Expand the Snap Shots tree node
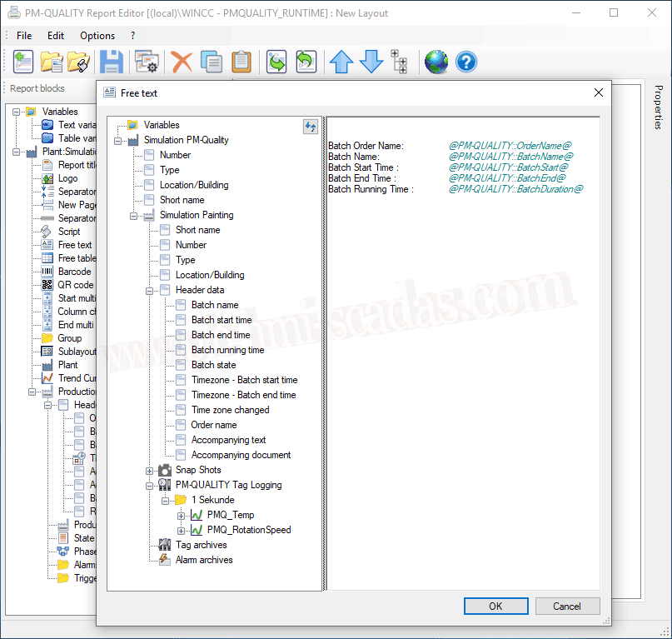This screenshot has width=672, height=639. (x=150, y=471)
